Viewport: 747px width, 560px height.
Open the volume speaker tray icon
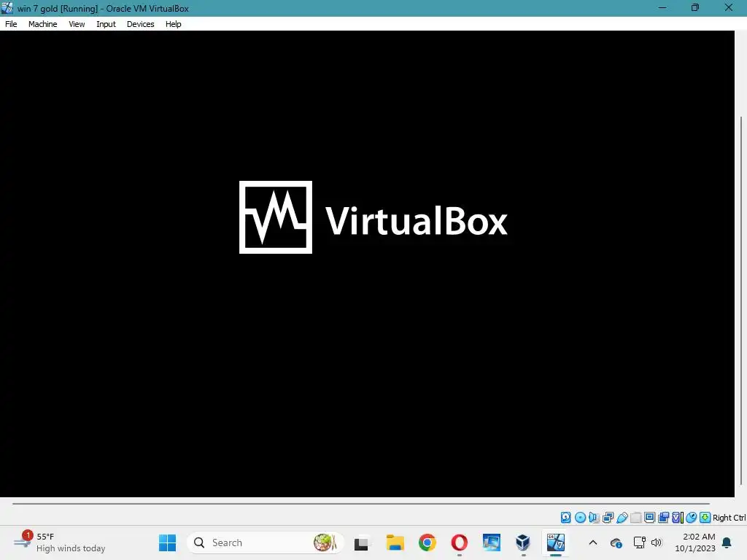657,542
